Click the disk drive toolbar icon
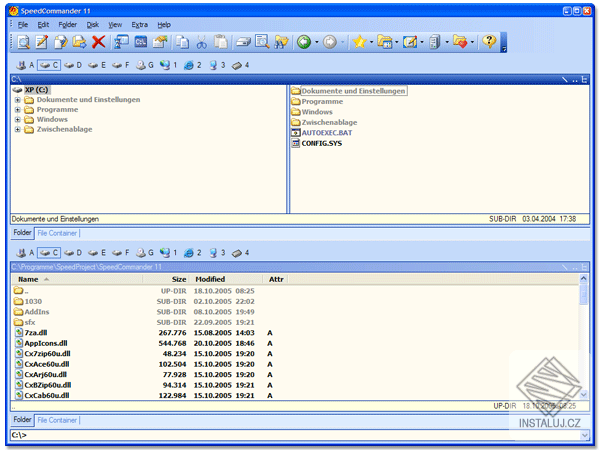 243,42
